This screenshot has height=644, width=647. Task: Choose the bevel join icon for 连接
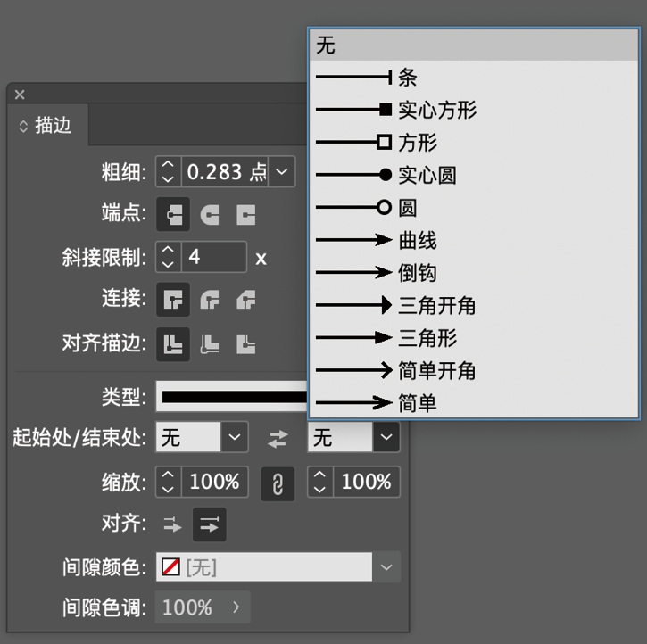point(245,300)
